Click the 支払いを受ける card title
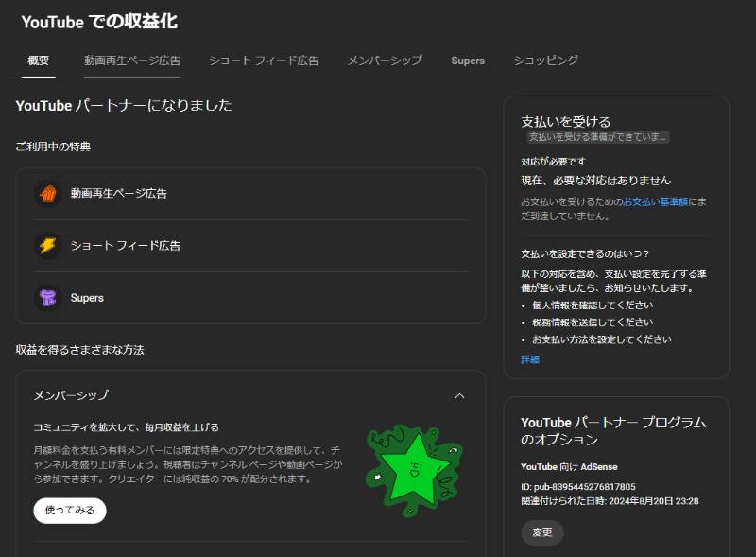This screenshot has width=756, height=557. (565, 121)
